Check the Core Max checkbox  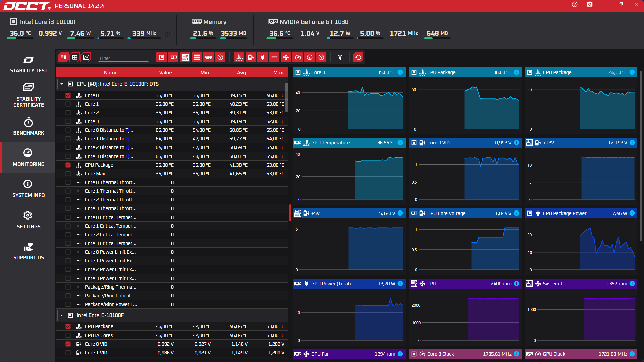pos(68,174)
